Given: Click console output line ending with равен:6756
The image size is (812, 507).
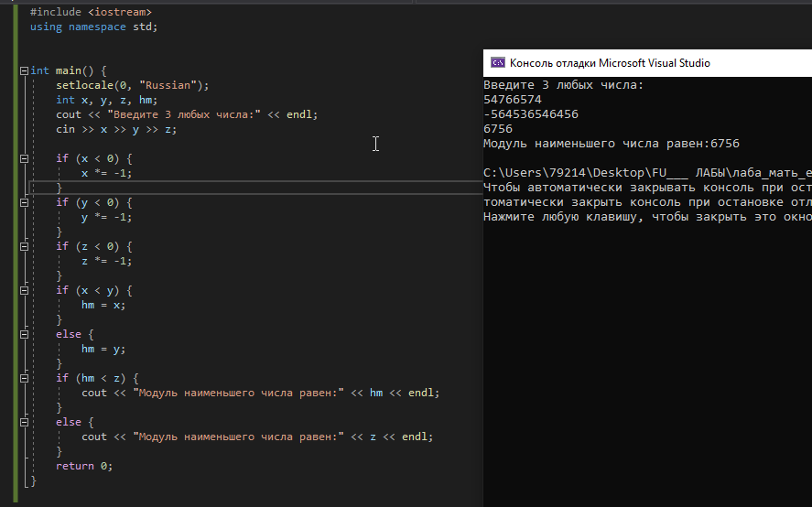Looking at the screenshot, I should [612, 144].
